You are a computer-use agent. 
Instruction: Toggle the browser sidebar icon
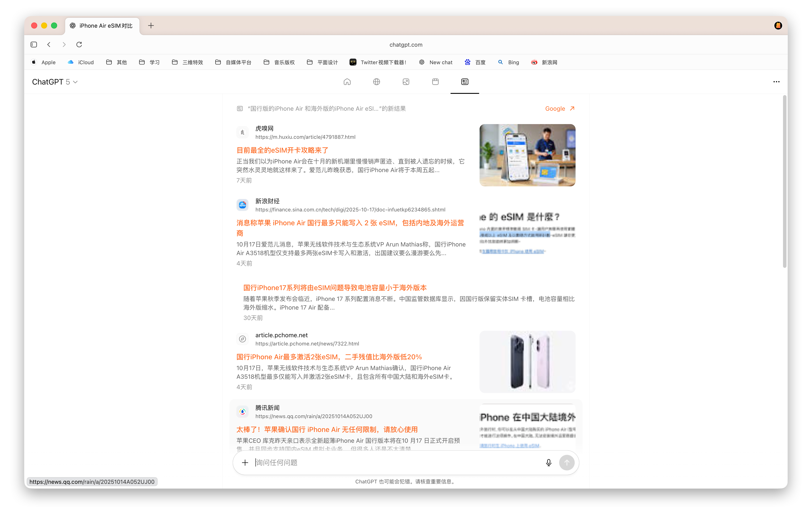(x=34, y=45)
